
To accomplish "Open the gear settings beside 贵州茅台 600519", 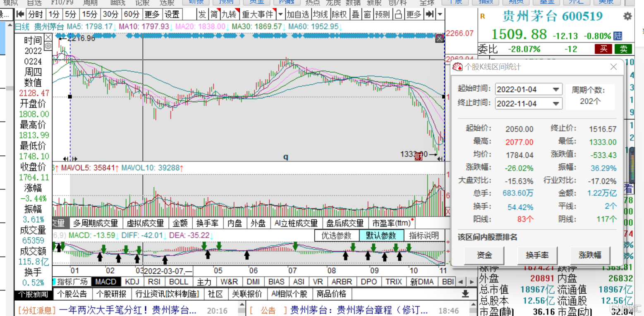I will coord(627,17).
